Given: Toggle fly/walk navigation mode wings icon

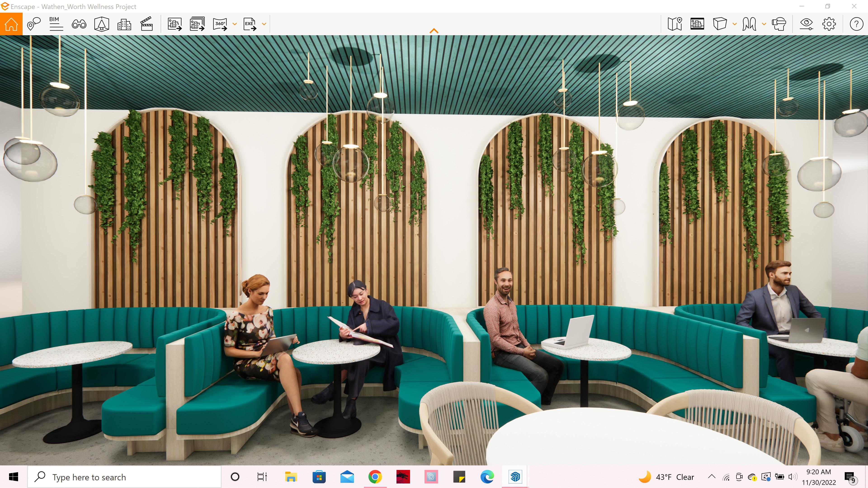Looking at the screenshot, I should tap(749, 24).
